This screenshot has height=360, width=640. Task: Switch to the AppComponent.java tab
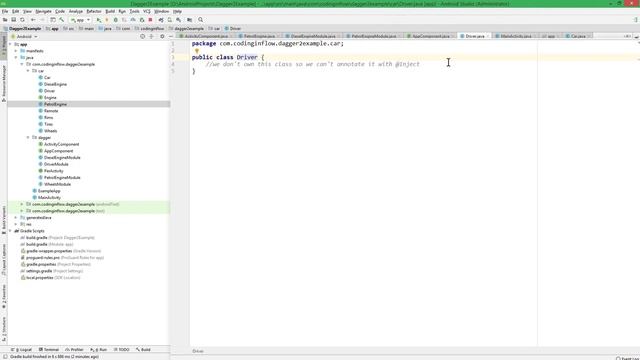tap(431, 36)
